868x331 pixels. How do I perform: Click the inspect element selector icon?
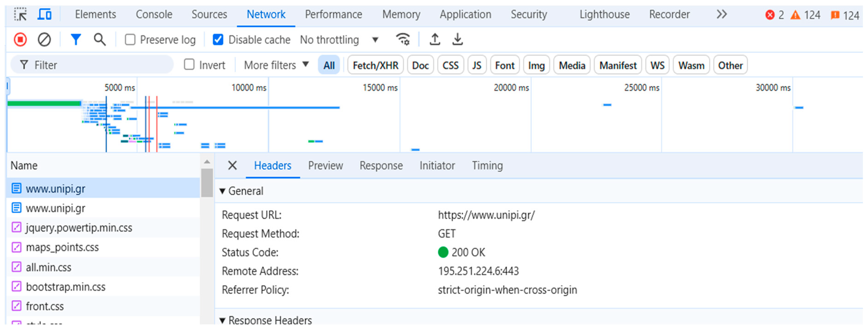coord(20,15)
